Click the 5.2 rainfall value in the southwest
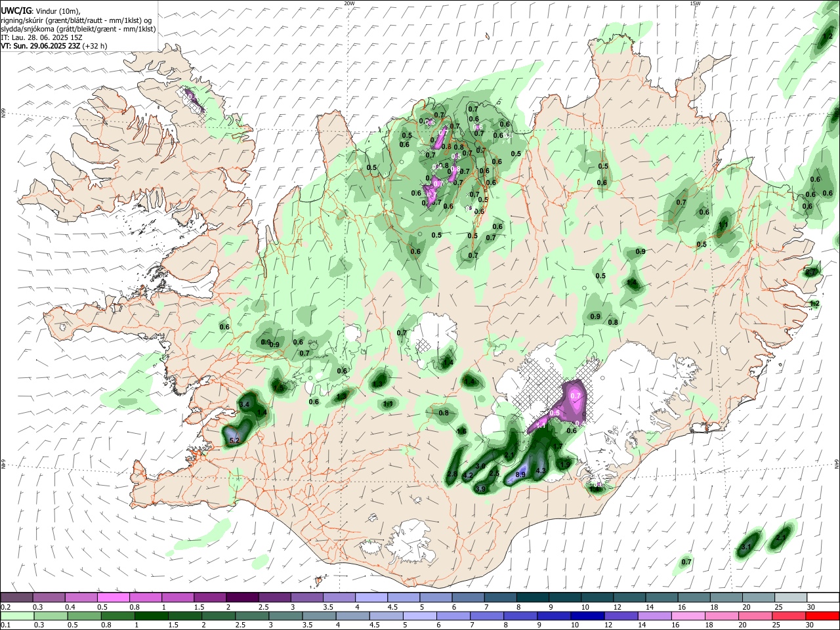Viewport: 840px width, 630px height. point(234,440)
